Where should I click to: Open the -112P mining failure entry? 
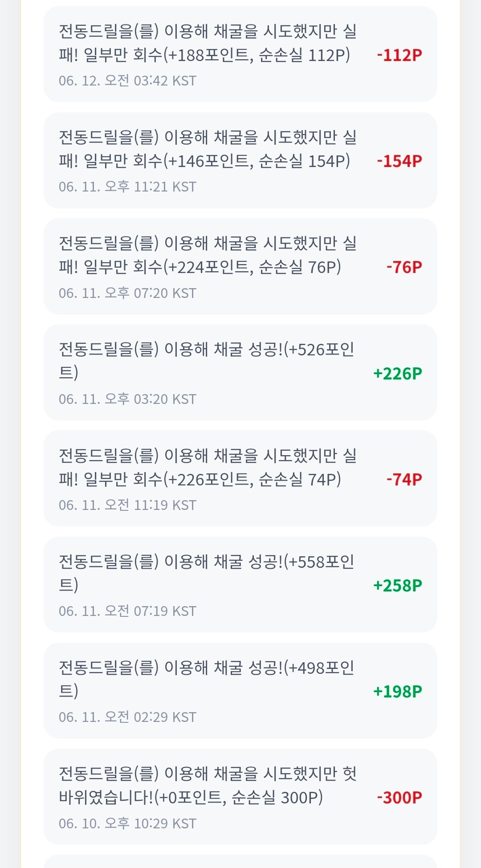pyautogui.click(x=240, y=54)
